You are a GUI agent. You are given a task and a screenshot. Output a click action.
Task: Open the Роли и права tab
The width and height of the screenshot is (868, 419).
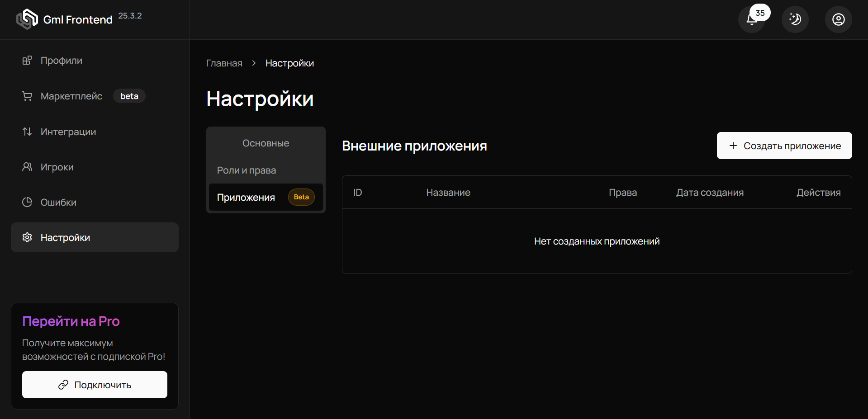coord(247,170)
